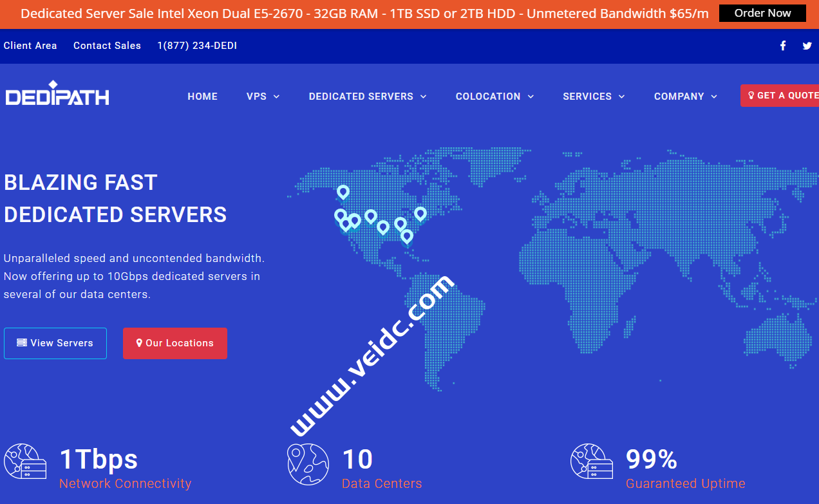
Task: Open the Twitter icon link
Action: [x=807, y=46]
